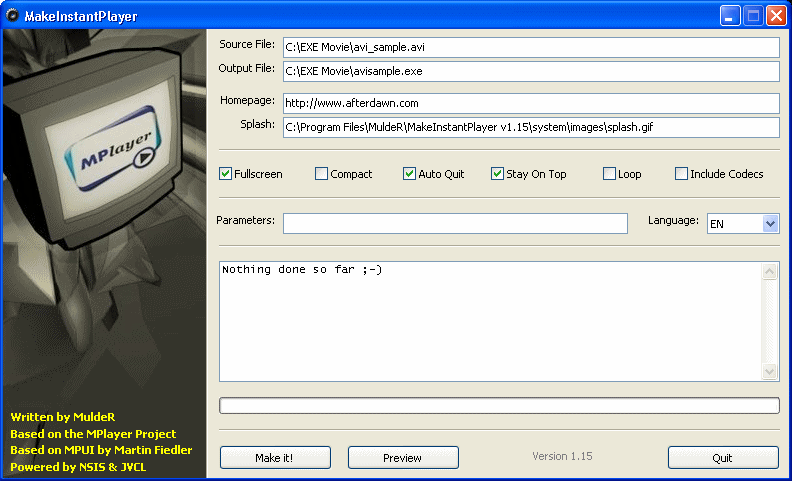Click in the Parameters input field
The height and width of the screenshot is (481, 792).
455,223
